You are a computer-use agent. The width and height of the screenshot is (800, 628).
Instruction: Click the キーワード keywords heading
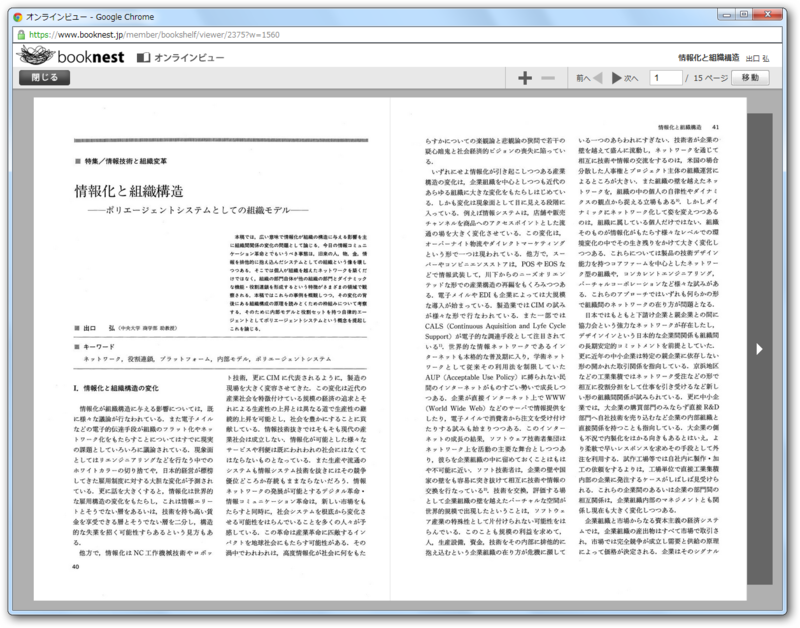[x=99, y=347]
